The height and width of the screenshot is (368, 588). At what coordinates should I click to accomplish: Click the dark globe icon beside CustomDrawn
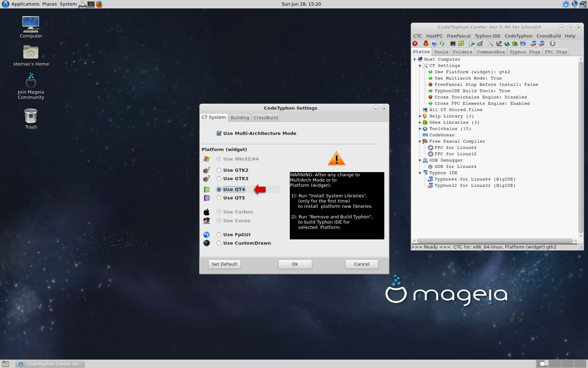[206, 243]
